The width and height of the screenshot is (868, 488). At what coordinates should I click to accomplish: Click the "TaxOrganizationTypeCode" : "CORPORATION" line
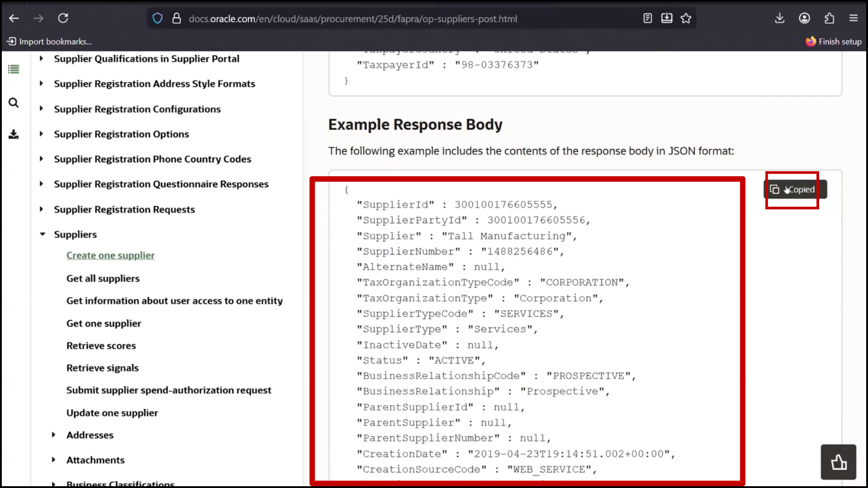[493, 282]
